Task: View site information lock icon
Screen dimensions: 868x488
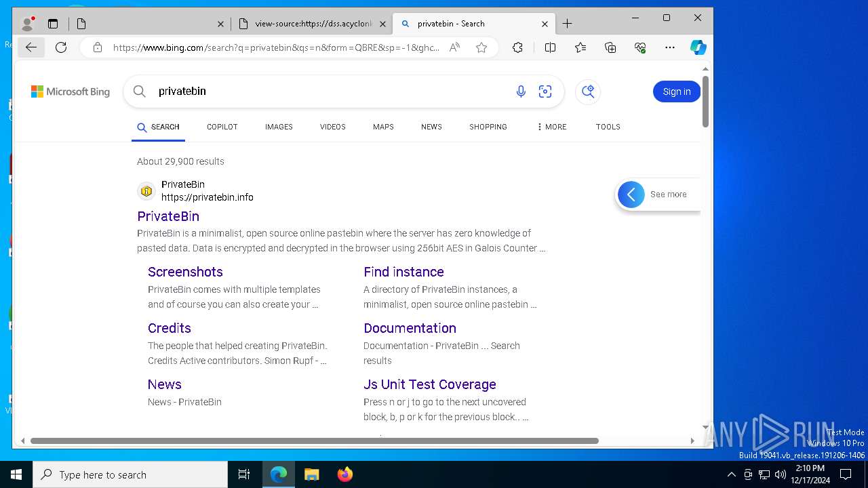Action: tap(98, 47)
